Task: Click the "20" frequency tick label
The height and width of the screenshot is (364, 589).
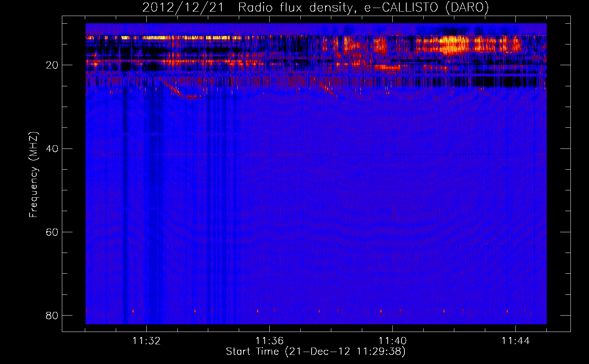Action: [x=52, y=65]
